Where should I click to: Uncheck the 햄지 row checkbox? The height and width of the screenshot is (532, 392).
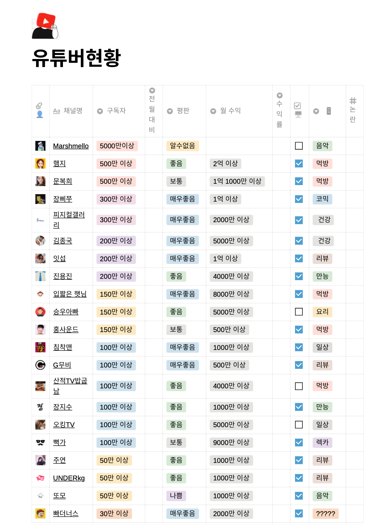[x=299, y=164]
